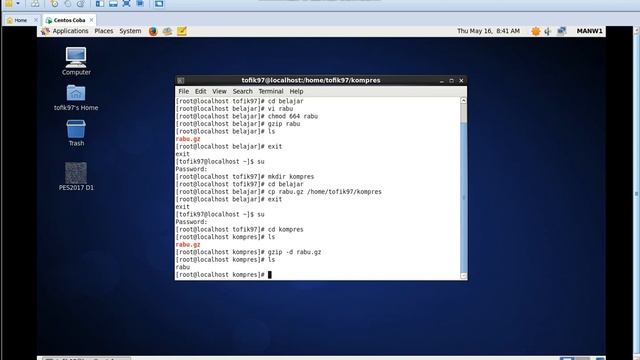Click the snapshot manager toolbar icon

point(81,4)
